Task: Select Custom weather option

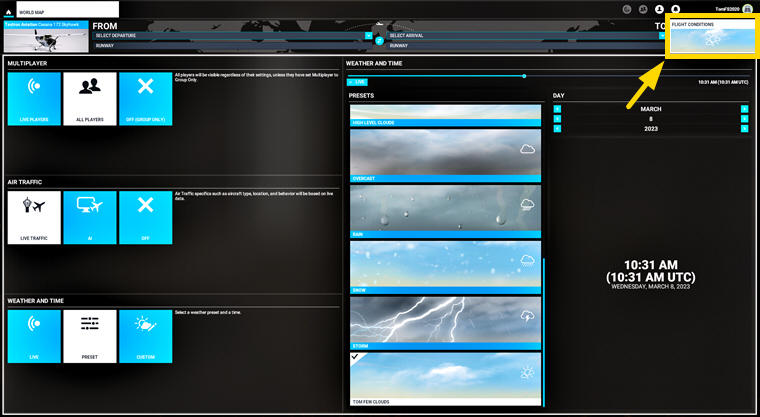Action: [x=145, y=336]
